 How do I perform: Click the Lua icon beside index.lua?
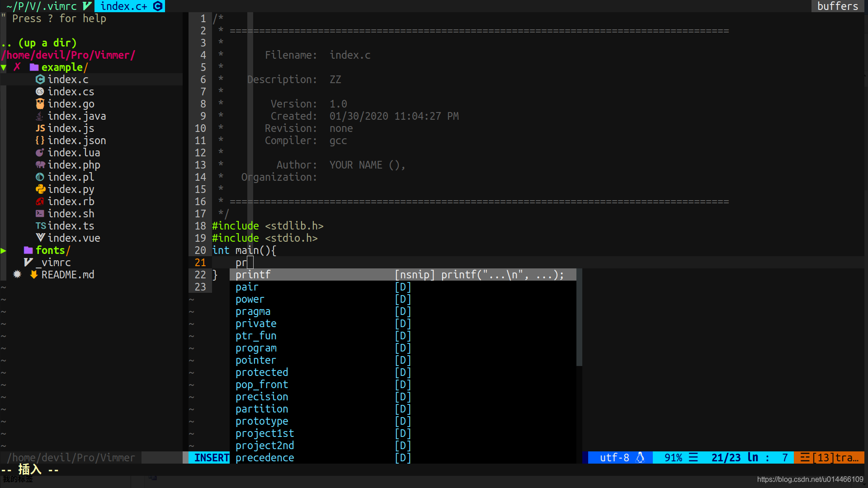40,153
